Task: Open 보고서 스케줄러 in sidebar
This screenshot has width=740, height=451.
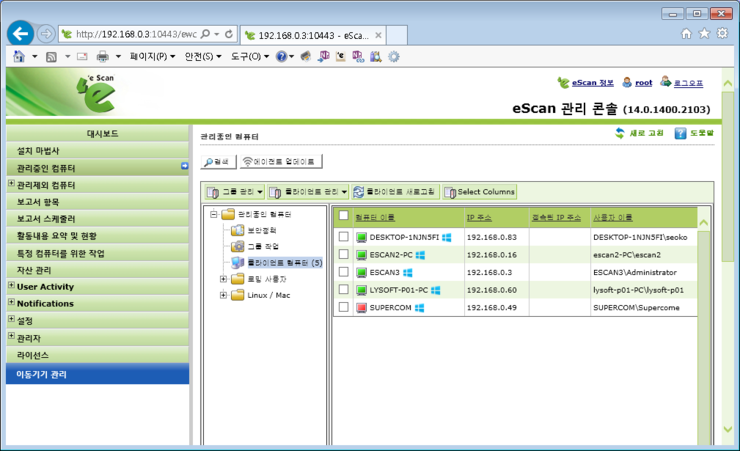Action: tap(98, 219)
